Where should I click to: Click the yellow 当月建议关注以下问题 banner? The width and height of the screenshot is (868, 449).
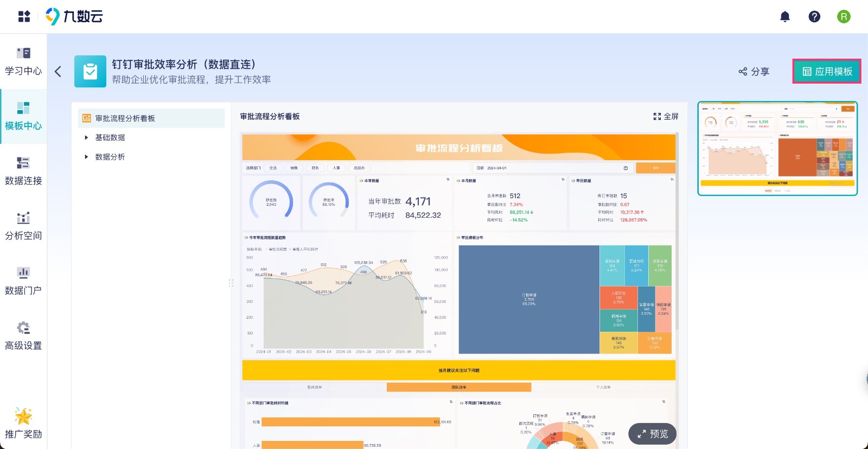click(x=459, y=370)
